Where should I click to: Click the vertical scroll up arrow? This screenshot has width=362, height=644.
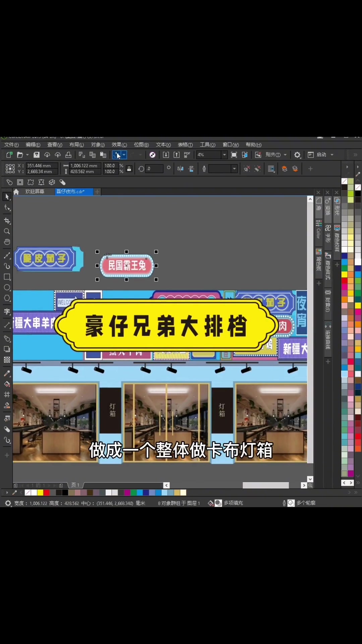pos(310,199)
